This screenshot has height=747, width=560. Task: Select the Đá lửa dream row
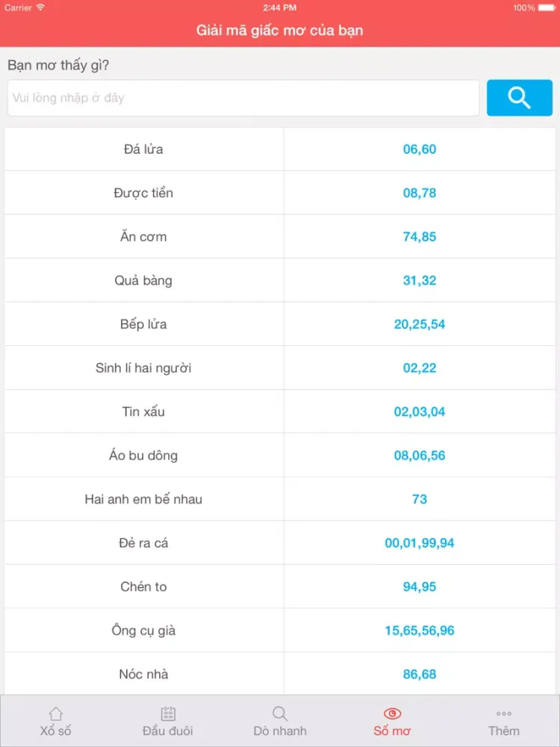point(280,149)
